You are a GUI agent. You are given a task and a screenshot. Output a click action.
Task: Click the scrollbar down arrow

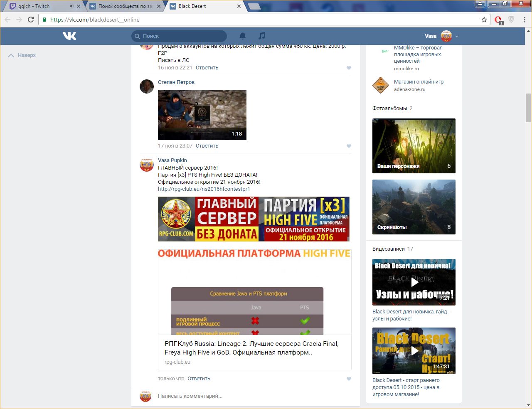coord(528,405)
